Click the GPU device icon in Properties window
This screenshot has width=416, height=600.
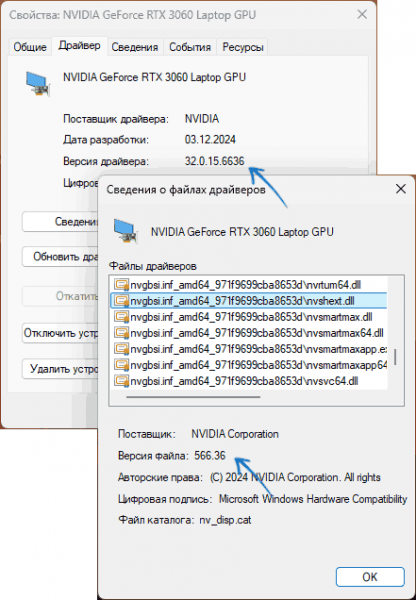(38, 84)
